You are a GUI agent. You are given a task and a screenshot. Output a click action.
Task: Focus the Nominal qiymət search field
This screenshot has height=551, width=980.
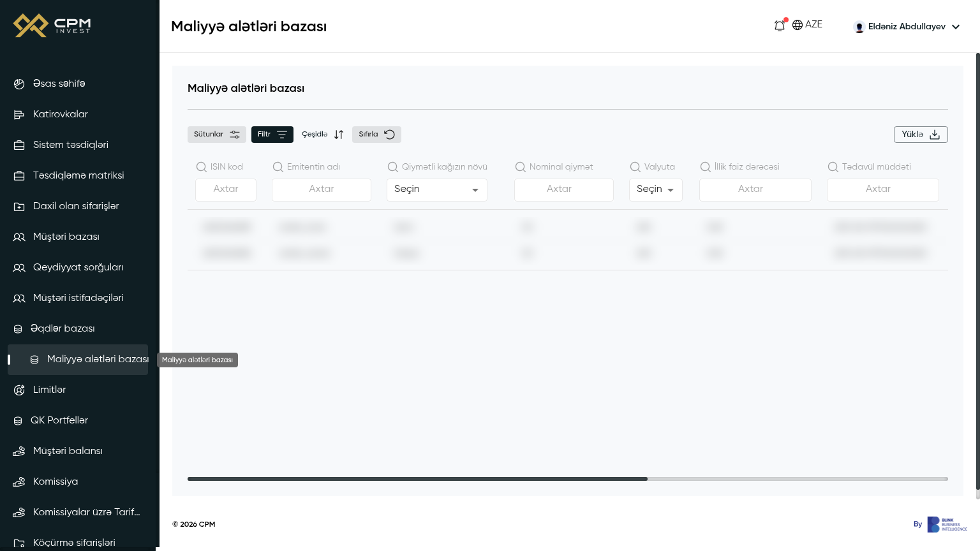click(x=564, y=190)
